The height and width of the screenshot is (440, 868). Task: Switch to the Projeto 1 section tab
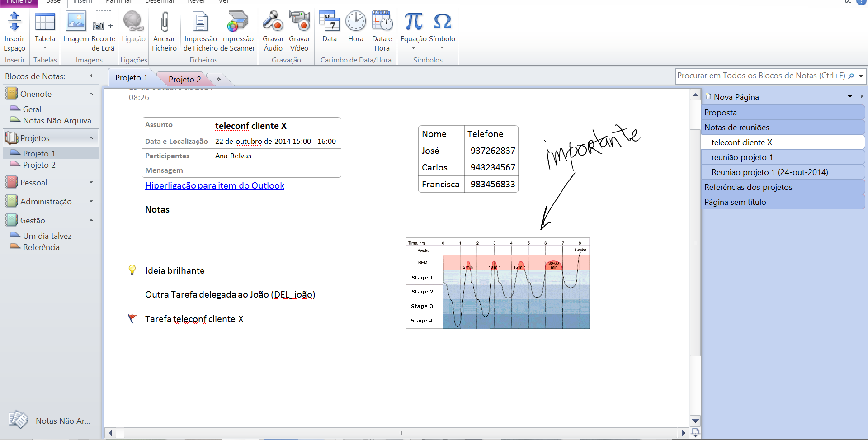tap(131, 78)
